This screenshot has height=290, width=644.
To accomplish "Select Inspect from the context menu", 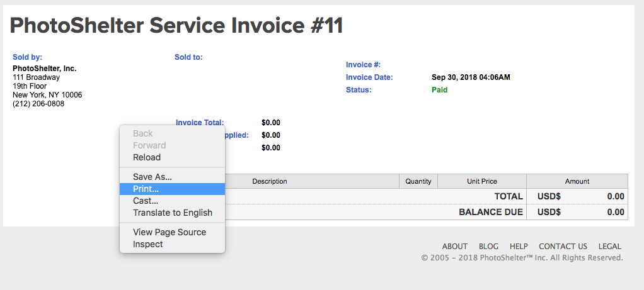I will click(172, 244).
